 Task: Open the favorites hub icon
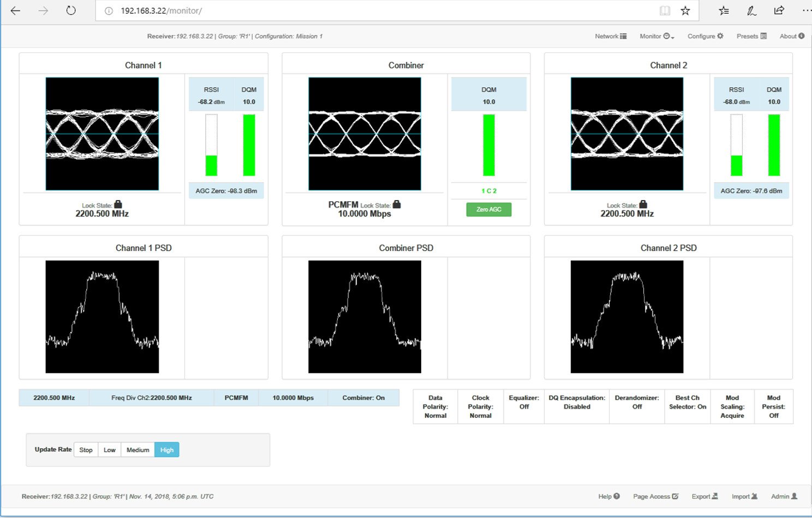tap(724, 10)
